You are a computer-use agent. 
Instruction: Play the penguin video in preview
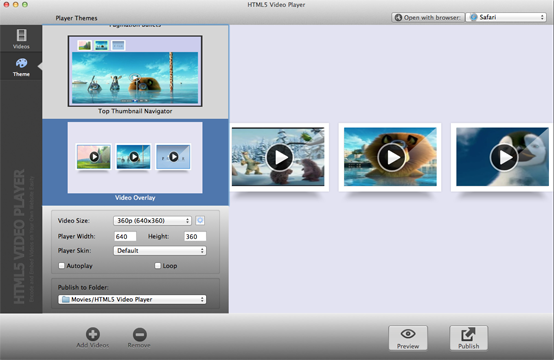pyautogui.click(x=503, y=157)
